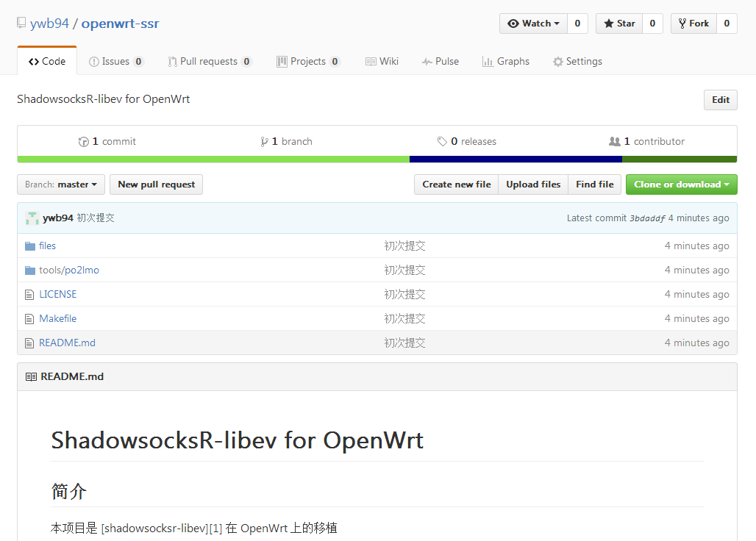The width and height of the screenshot is (756, 541).
Task: Click the book icon in README.md header
Action: (31, 377)
